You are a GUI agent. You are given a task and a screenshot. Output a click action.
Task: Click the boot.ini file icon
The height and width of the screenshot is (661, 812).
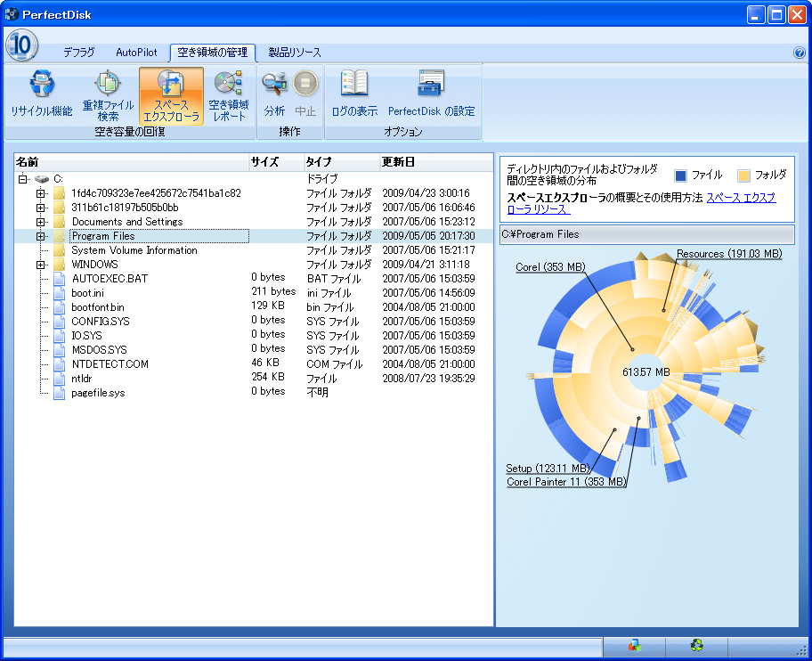click(59, 293)
